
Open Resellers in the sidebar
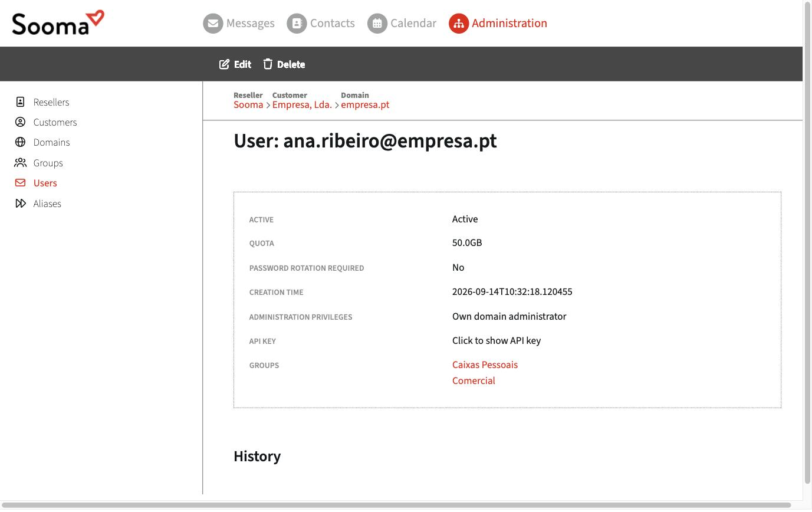[x=51, y=102]
